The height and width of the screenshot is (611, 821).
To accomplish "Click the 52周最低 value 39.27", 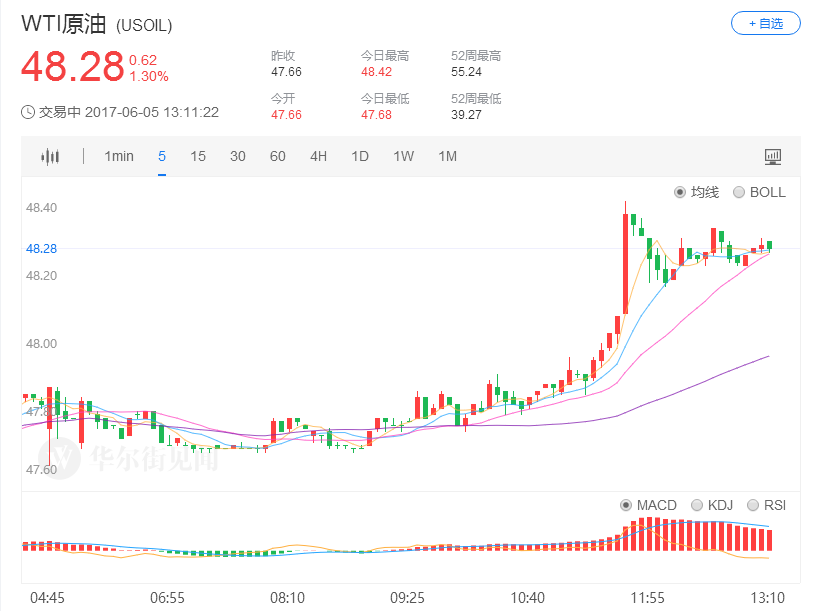I will tap(467, 115).
